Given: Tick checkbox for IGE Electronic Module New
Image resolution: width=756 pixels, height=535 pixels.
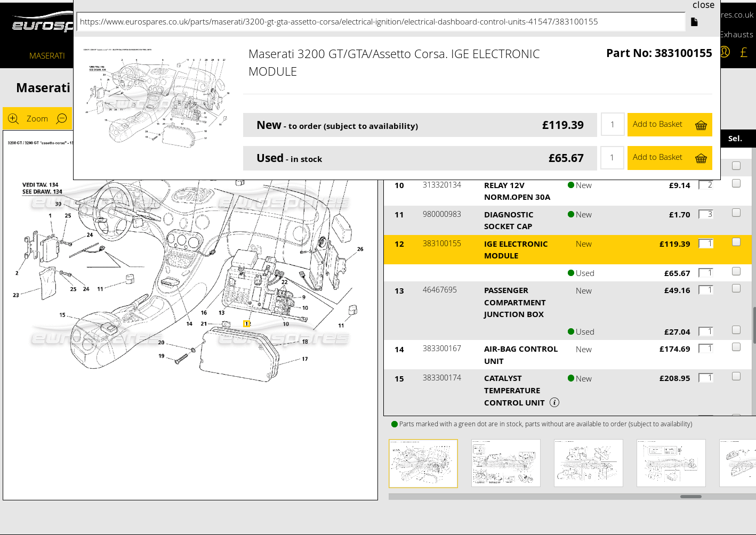Looking at the screenshot, I should pyautogui.click(x=736, y=242).
